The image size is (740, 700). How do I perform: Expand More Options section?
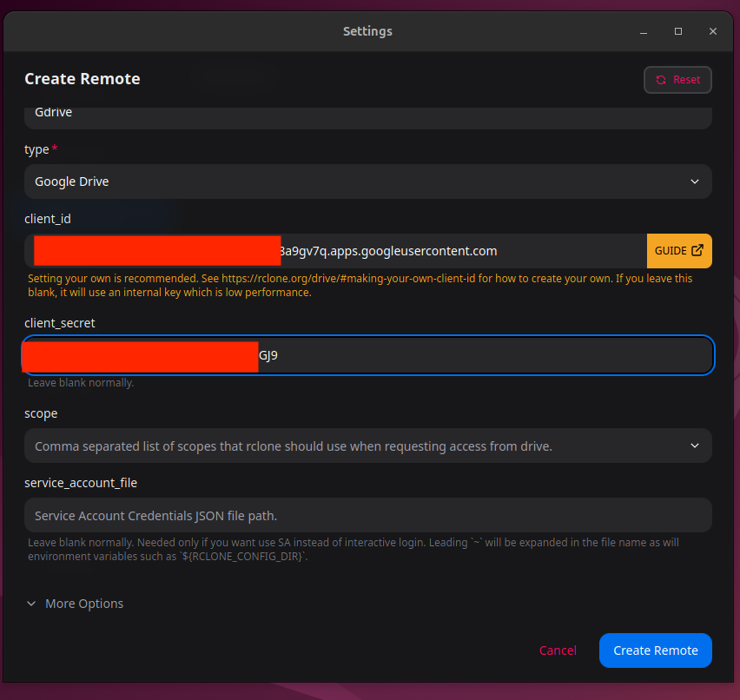click(x=75, y=604)
